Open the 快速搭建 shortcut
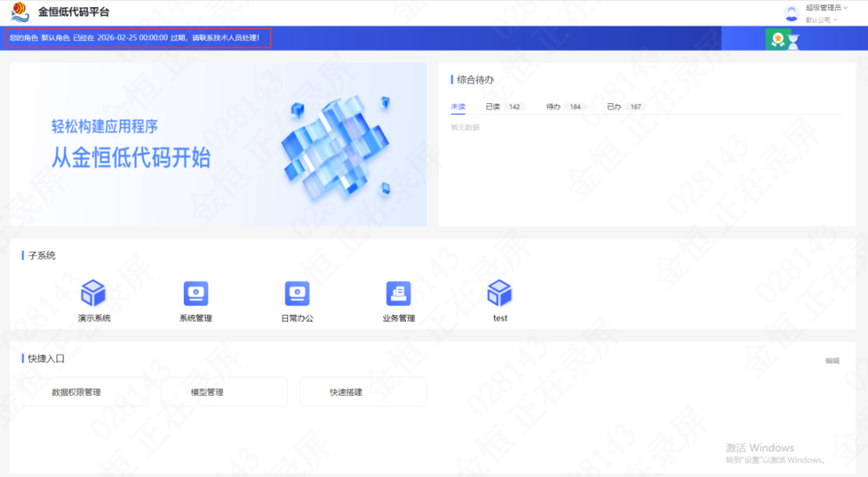 pos(363,393)
